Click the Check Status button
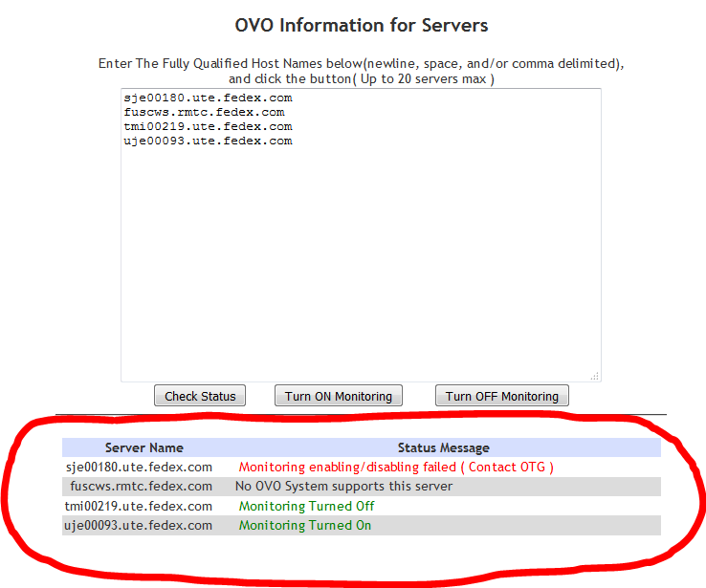This screenshot has height=588, width=706. click(x=200, y=396)
